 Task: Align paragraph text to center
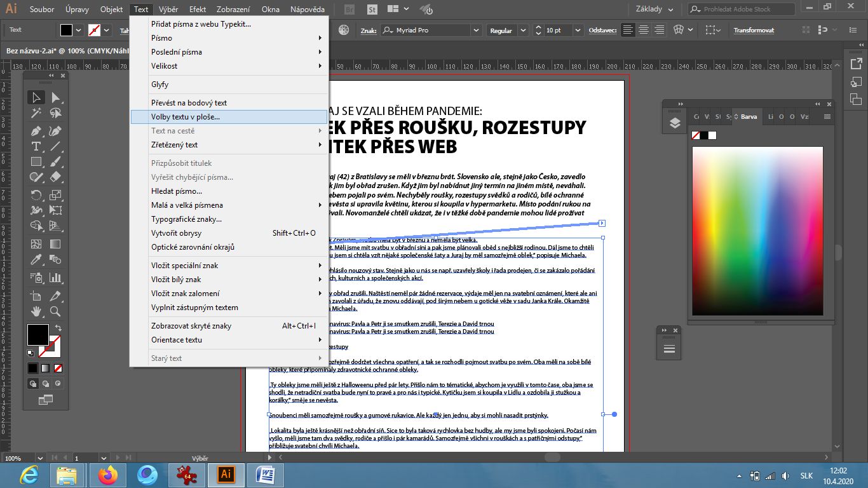tap(644, 30)
